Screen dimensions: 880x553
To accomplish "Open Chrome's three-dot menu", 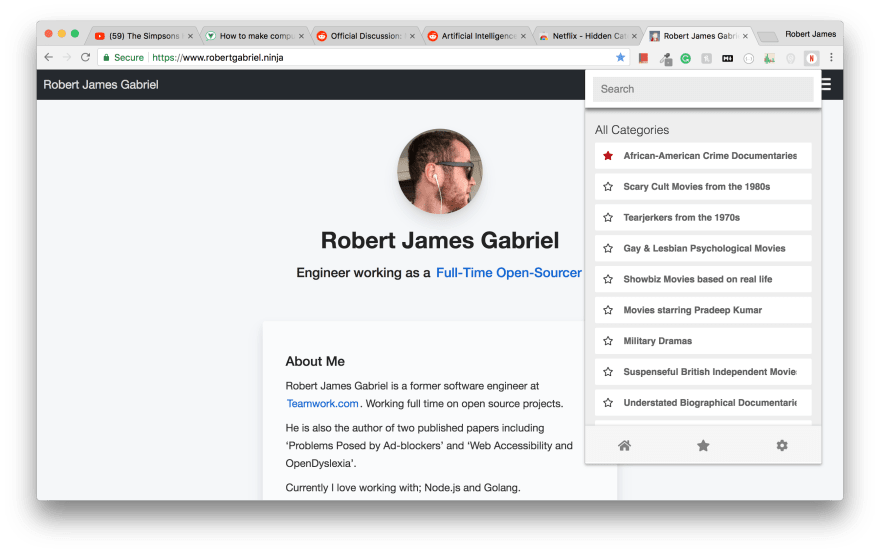I will pyautogui.click(x=831, y=57).
